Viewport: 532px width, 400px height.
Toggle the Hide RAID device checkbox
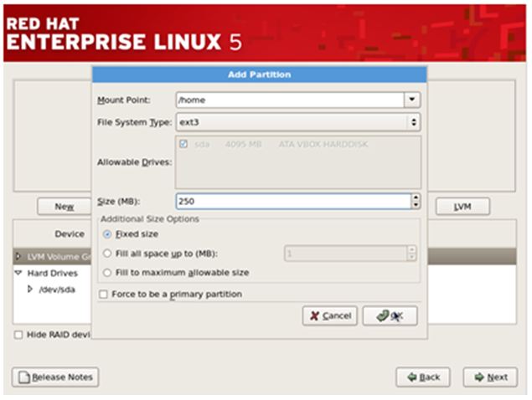(18, 335)
